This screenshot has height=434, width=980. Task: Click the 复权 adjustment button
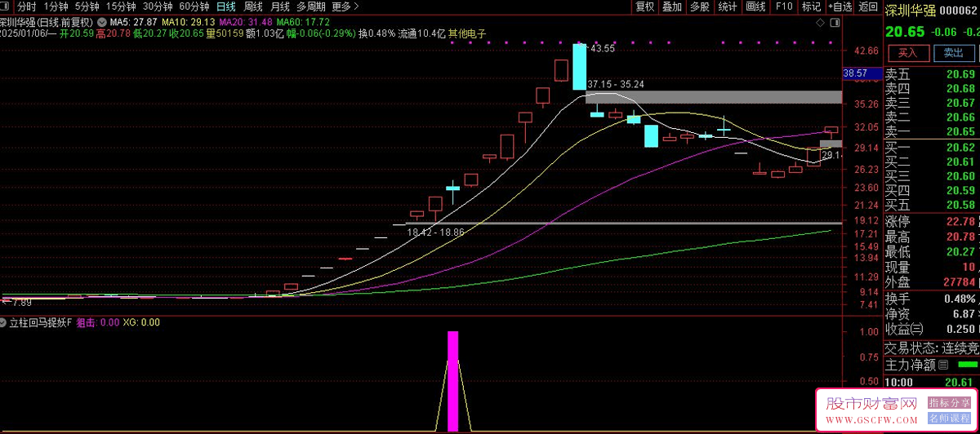[x=645, y=6]
